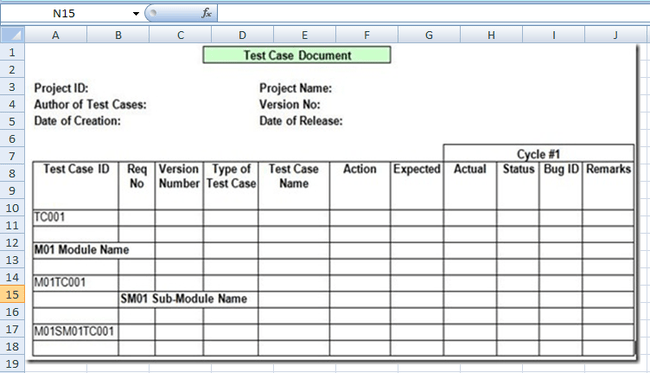Select the Cycle #1 header cell

coord(538,153)
